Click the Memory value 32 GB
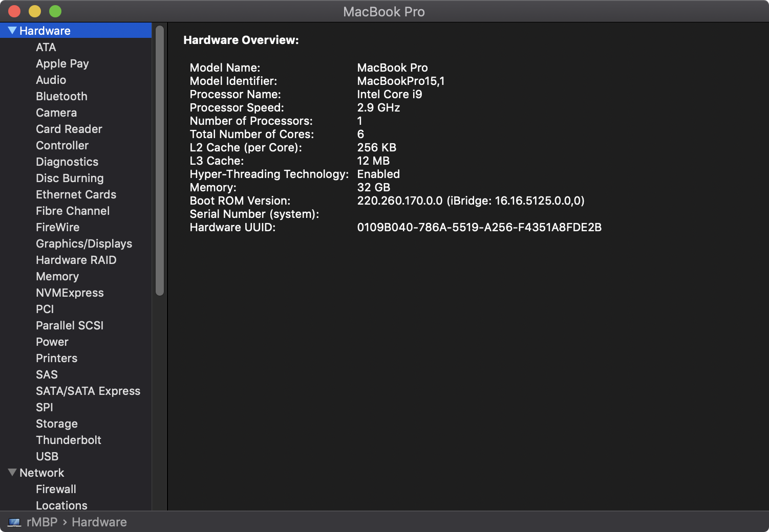Screen dimensions: 769x532 pyautogui.click(x=374, y=187)
